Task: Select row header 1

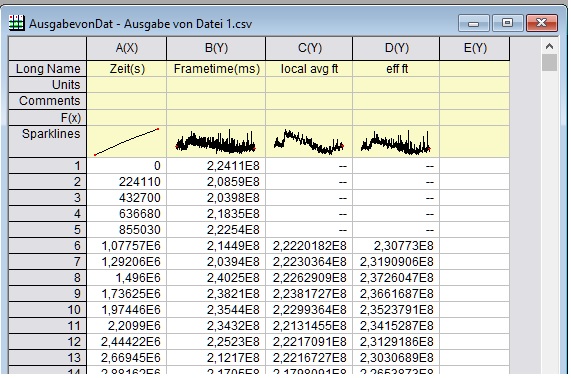Action: pyautogui.click(x=47, y=166)
